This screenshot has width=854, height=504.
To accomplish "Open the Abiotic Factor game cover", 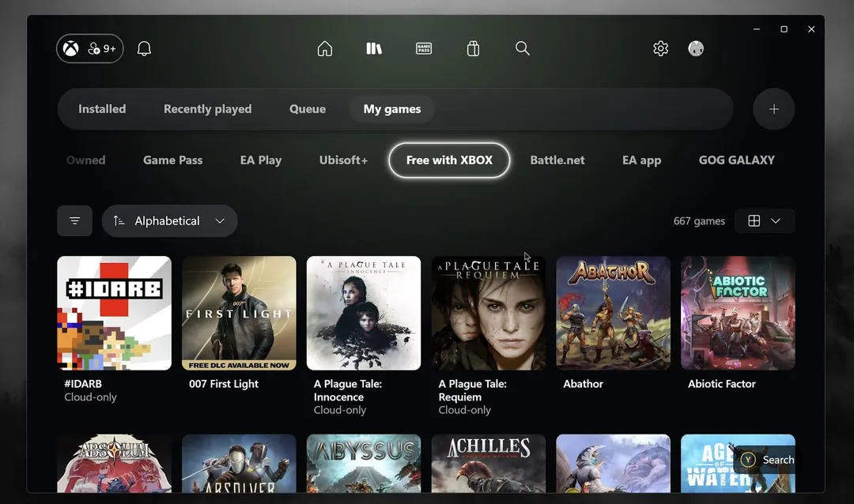I will (x=738, y=313).
